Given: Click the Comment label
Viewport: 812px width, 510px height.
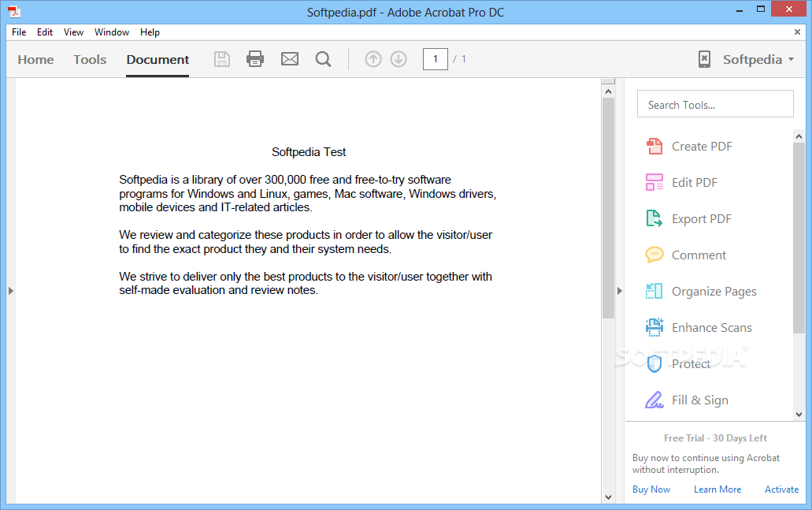Looking at the screenshot, I should (x=699, y=255).
